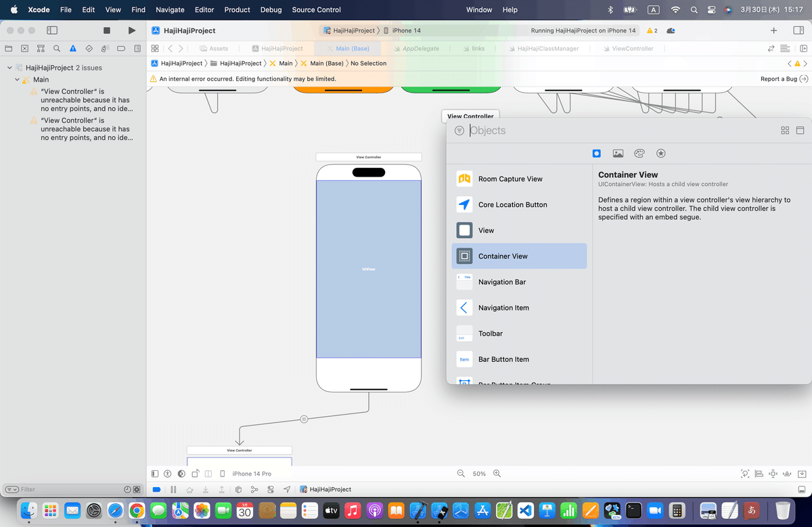The image size is (812, 527).
Task: Open the Symbol navigator
Action: coord(41,49)
